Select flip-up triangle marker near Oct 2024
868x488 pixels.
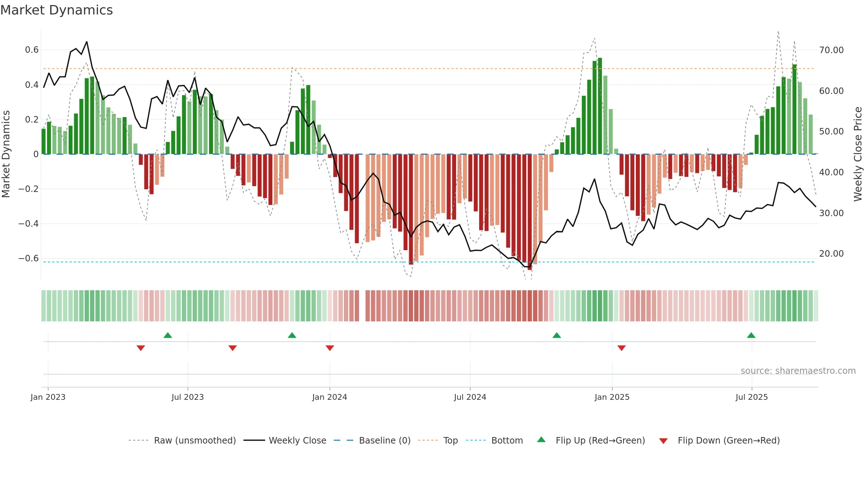coord(557,335)
